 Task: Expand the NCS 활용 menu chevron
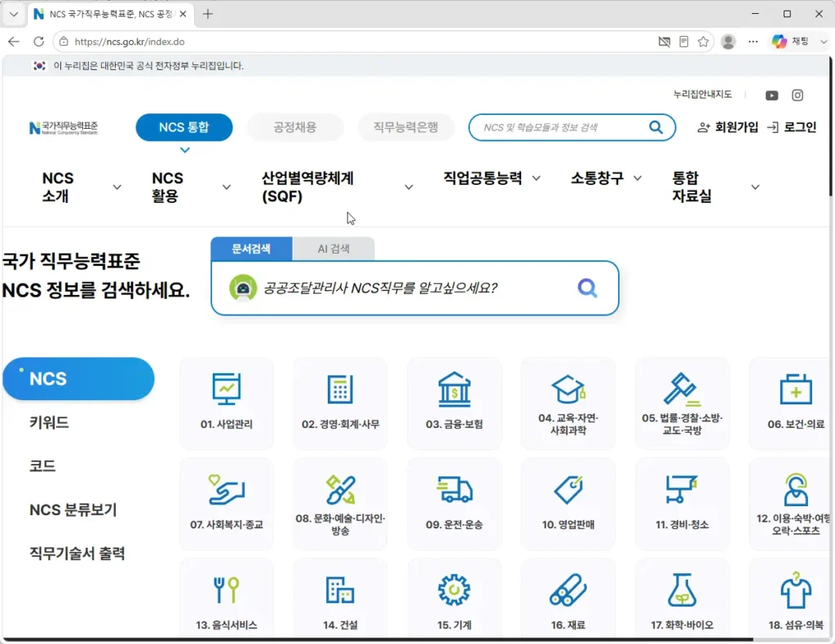(227, 187)
